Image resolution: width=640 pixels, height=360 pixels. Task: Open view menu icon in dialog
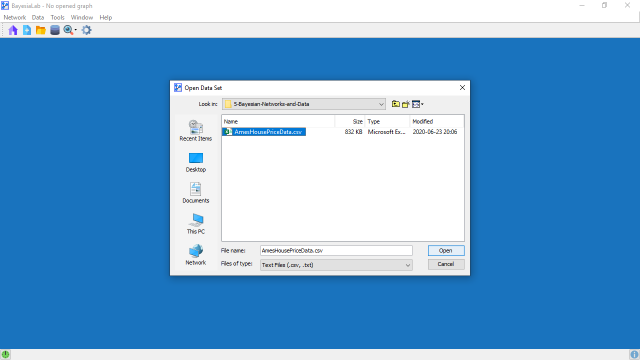[417, 104]
